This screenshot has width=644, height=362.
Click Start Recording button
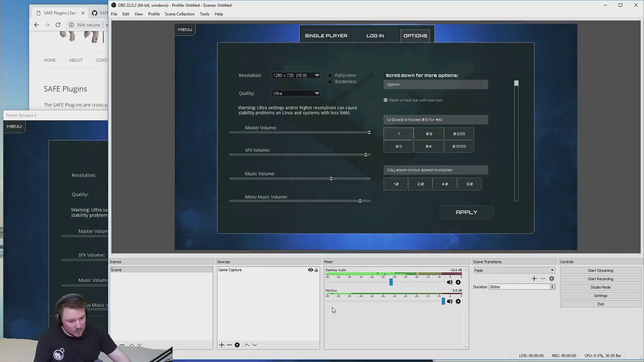pos(601,279)
